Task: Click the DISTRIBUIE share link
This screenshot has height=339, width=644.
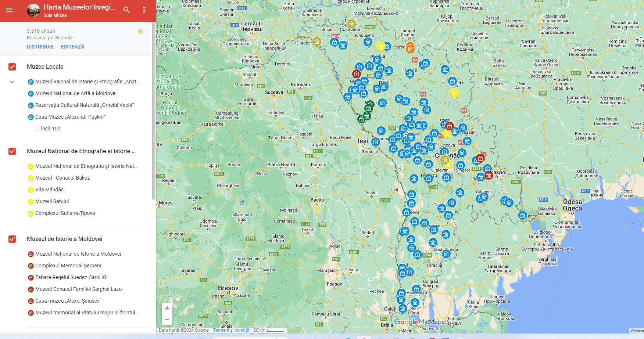Action: [40, 47]
